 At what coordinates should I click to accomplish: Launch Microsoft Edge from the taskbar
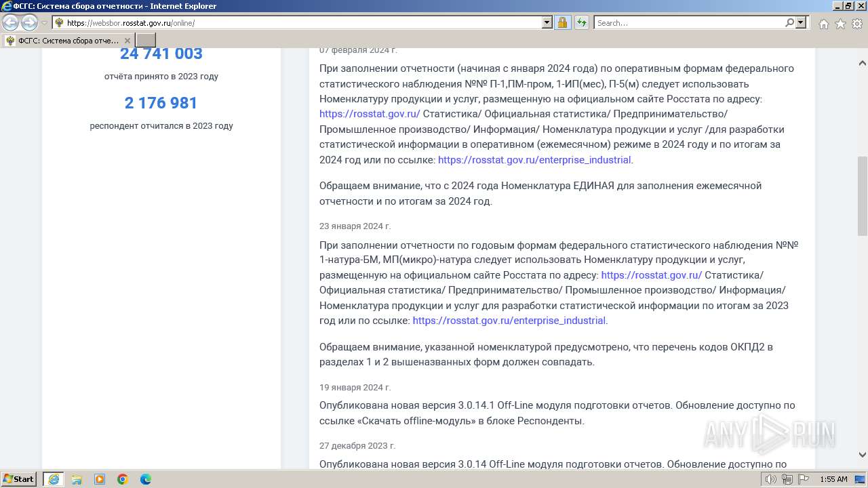point(146,479)
